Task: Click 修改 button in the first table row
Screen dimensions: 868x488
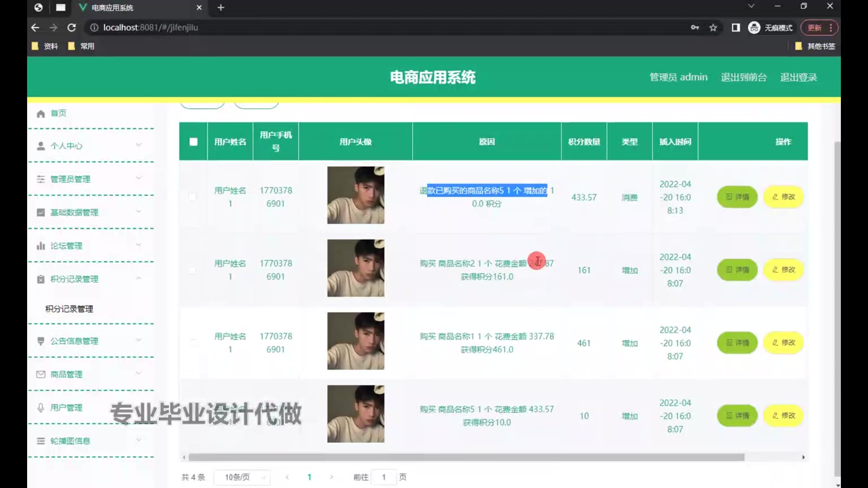Action: [x=783, y=197]
